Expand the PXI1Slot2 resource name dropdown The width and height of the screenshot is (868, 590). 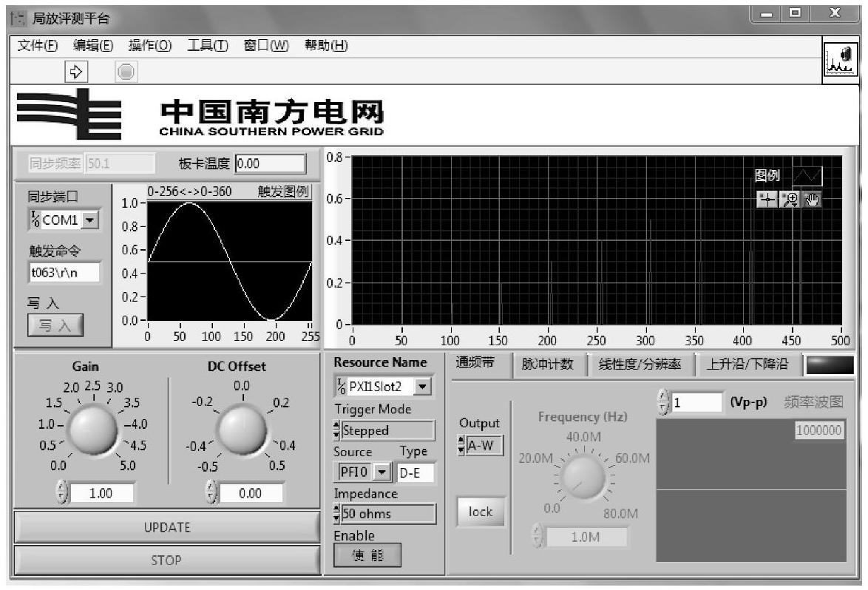(422, 386)
